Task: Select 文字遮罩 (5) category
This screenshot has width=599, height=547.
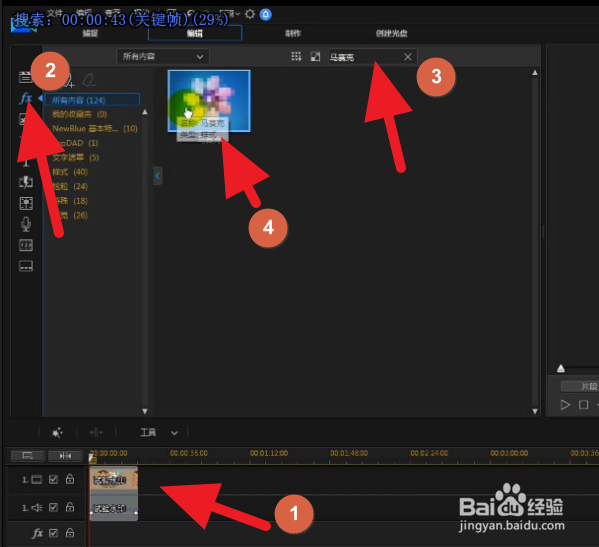Action: point(76,158)
